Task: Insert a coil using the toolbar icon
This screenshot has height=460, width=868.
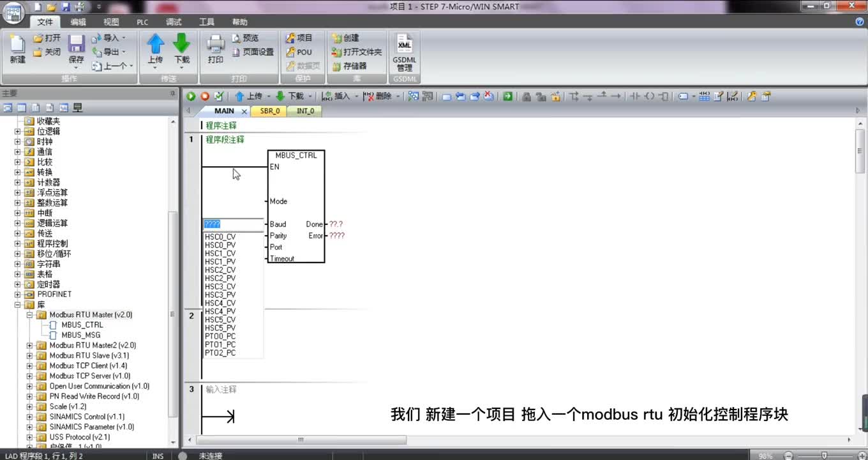Action: (649, 96)
